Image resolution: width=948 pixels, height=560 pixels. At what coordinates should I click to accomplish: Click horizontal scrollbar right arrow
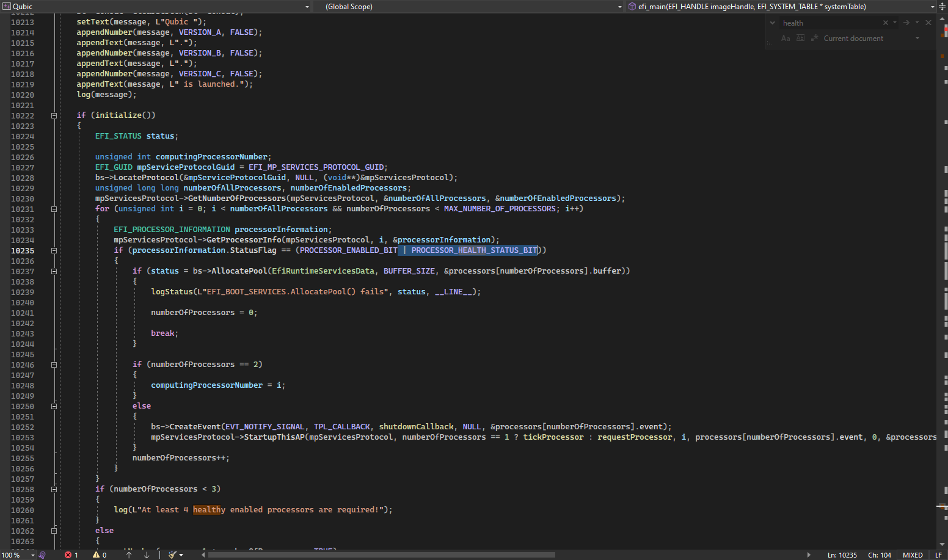coord(809,555)
